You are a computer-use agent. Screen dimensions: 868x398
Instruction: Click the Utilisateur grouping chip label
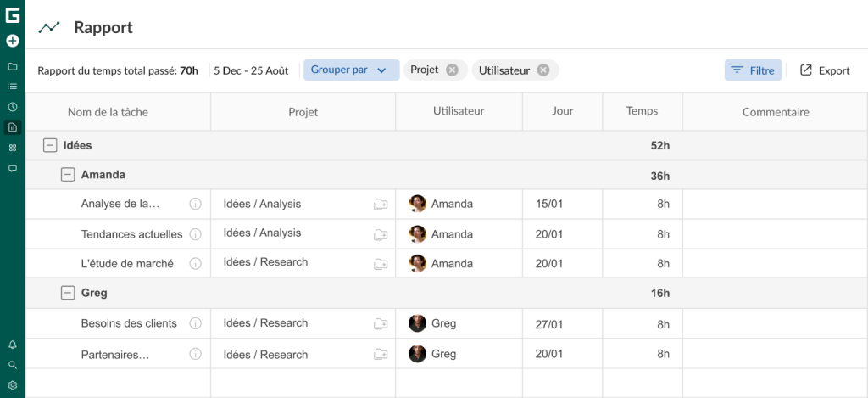click(x=504, y=70)
